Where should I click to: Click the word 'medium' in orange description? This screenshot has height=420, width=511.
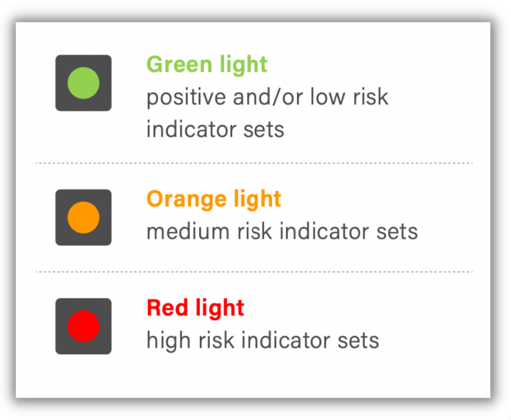pyautogui.click(x=188, y=231)
